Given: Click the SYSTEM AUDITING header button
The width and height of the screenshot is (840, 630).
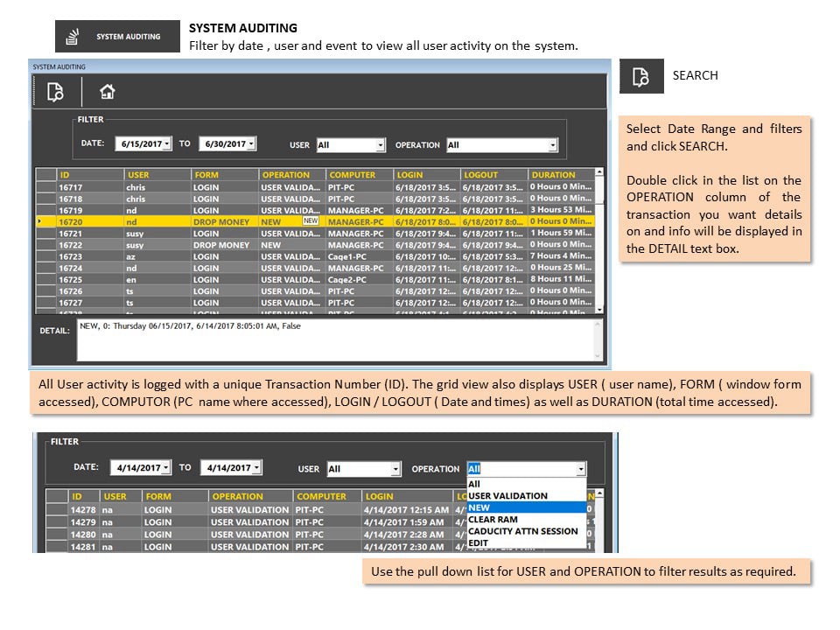Looking at the screenshot, I should pos(117,37).
